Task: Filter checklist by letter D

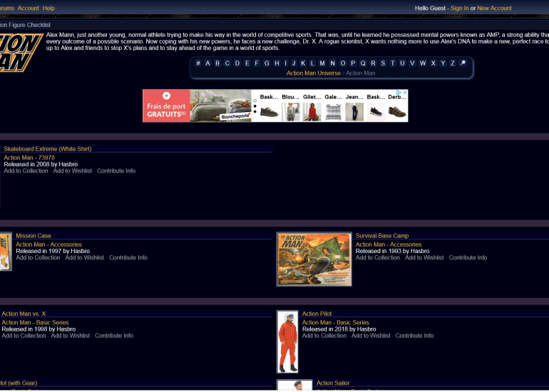Action: [x=237, y=63]
